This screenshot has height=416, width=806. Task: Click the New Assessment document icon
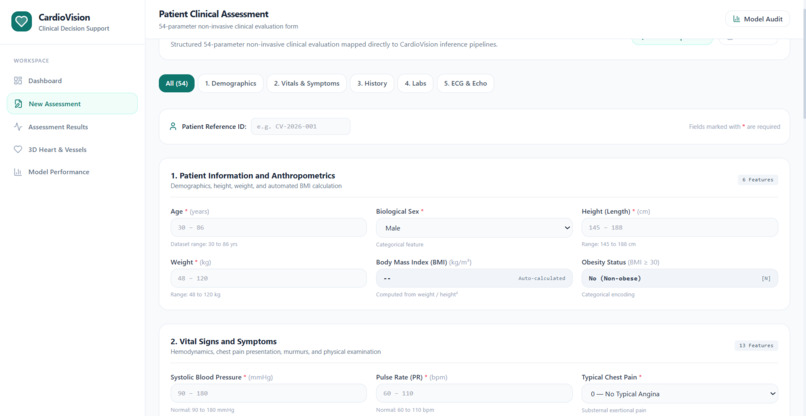(x=18, y=104)
